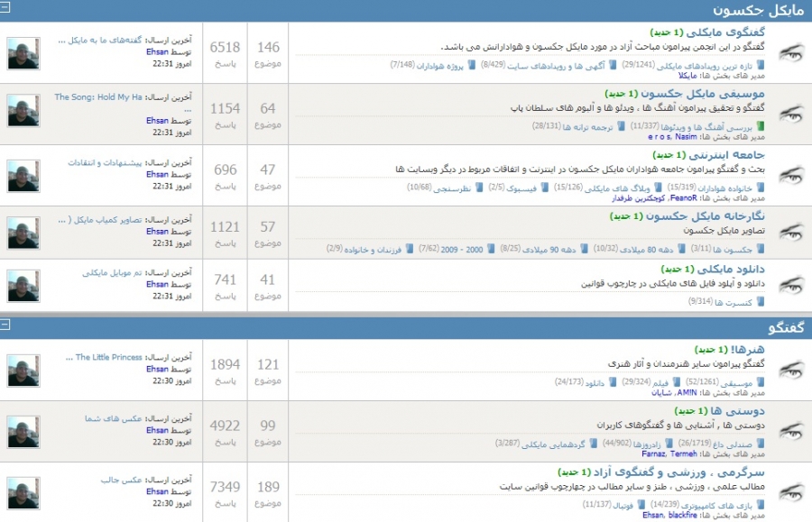This screenshot has width=812, height=522.
Task: Click the eye icon next to موسیقی مایکل جکسون
Action: [790, 114]
